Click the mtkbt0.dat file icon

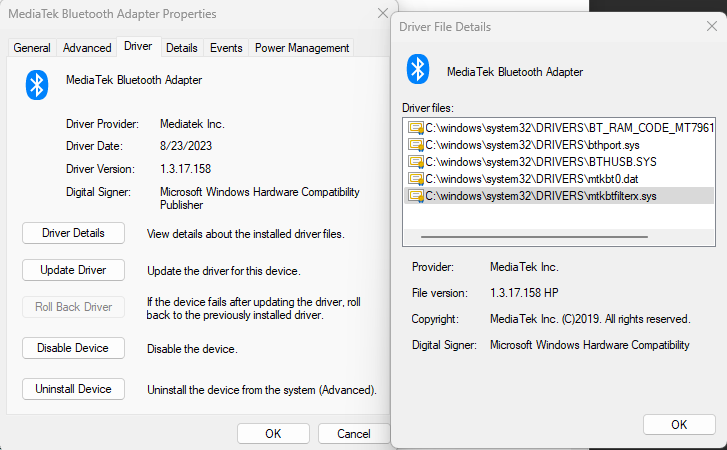pos(415,179)
